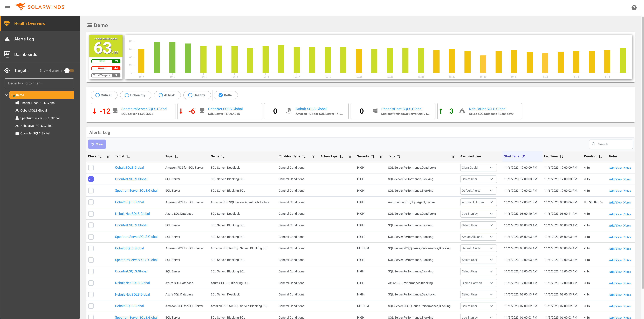Image resolution: width=644 pixels, height=319 pixels.
Task: Focus the Begin typing to filter field
Action: click(39, 83)
